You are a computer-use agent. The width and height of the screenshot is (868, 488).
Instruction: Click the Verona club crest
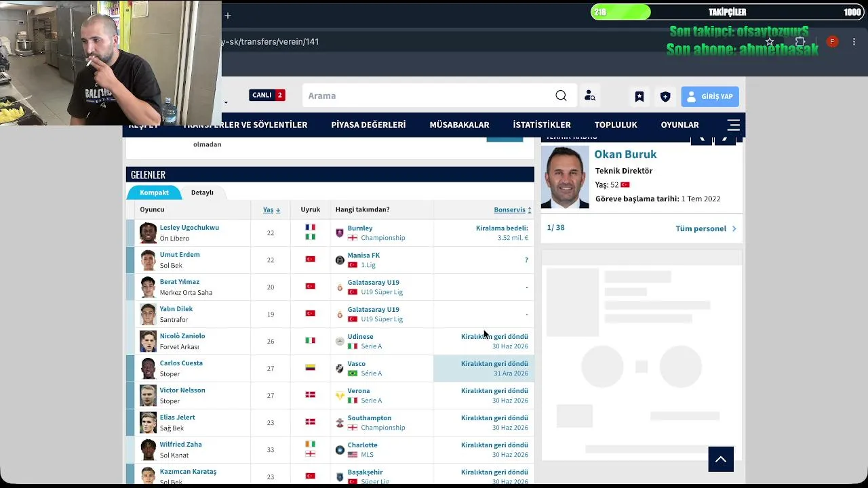click(340, 395)
